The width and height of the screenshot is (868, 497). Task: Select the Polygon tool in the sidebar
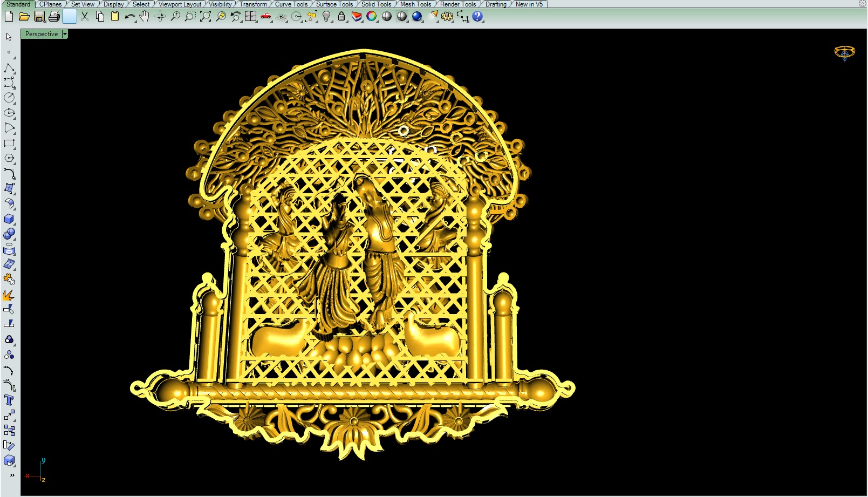click(x=9, y=159)
